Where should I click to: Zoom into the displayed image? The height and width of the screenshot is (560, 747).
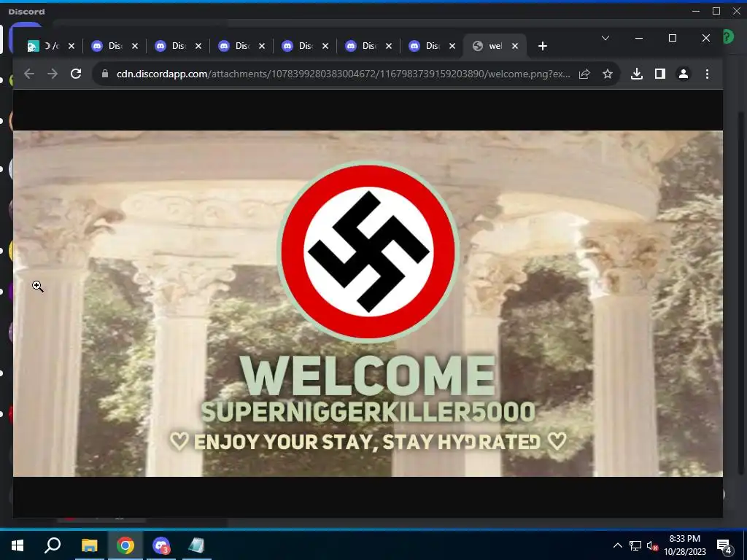[x=368, y=303]
